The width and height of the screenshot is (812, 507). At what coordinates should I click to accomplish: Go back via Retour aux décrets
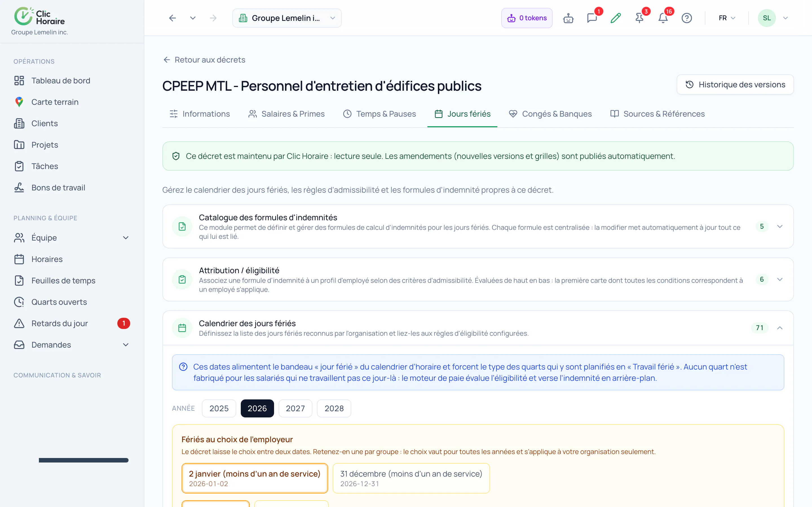(204, 60)
